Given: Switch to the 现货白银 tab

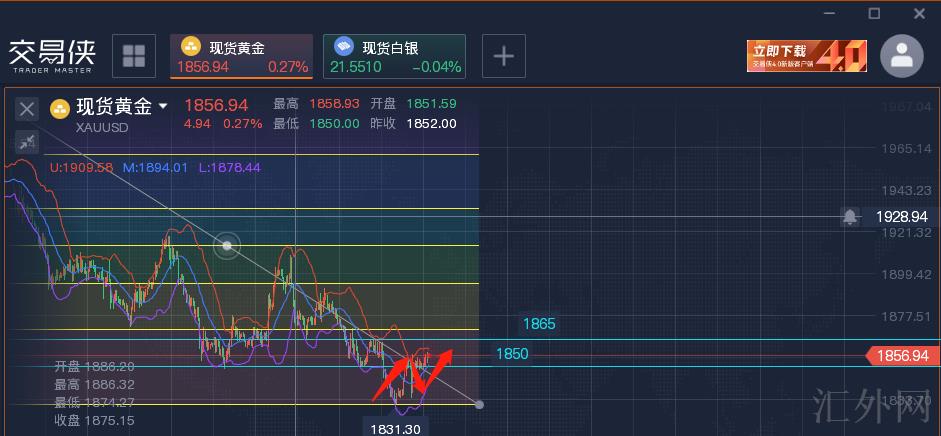Looking at the screenshot, I should (x=394, y=56).
